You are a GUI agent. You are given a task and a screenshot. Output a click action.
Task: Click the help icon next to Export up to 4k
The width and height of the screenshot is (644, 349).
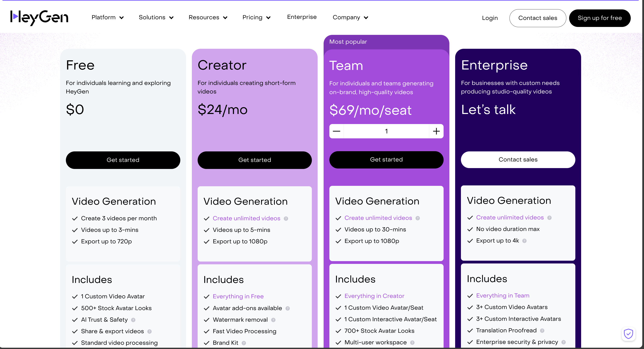point(524,241)
